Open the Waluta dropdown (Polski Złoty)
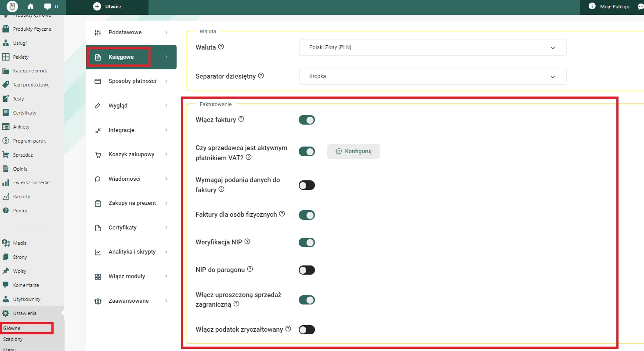Image resolution: width=644 pixels, height=351 pixels. pos(433,47)
